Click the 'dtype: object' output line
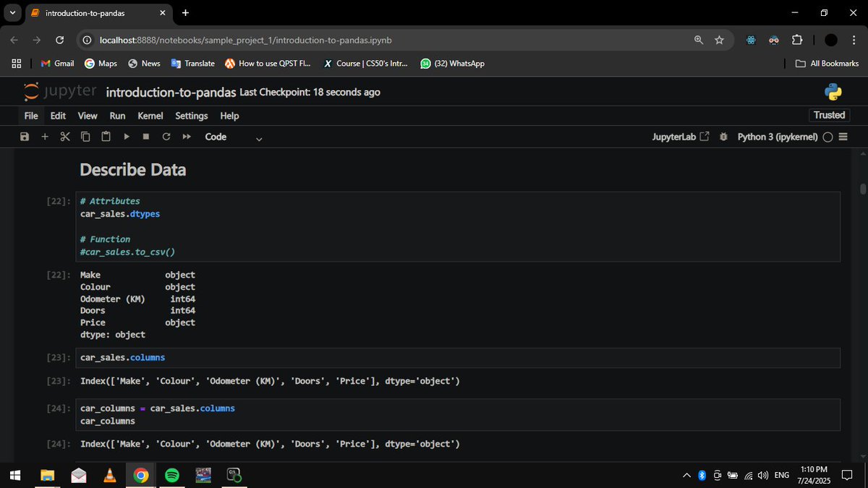The image size is (868, 488). (112, 335)
